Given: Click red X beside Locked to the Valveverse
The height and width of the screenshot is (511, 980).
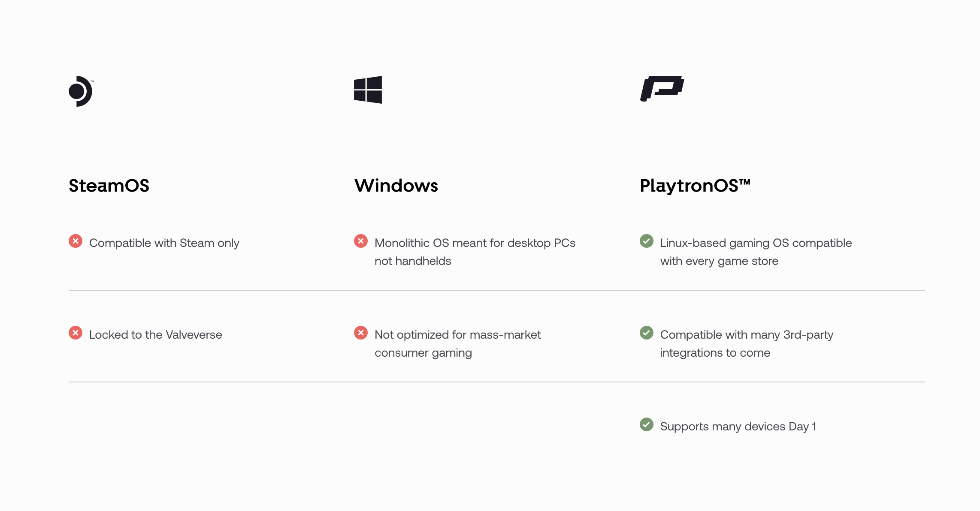Looking at the screenshot, I should (x=76, y=333).
